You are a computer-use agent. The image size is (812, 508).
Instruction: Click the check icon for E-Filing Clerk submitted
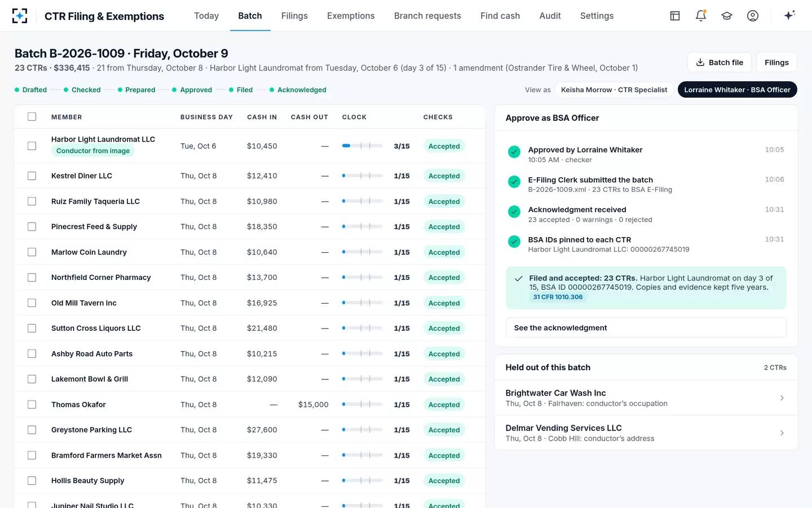click(514, 182)
